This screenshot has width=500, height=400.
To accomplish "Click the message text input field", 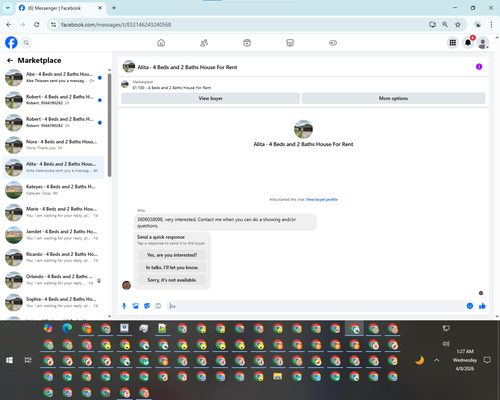I will [x=317, y=306].
